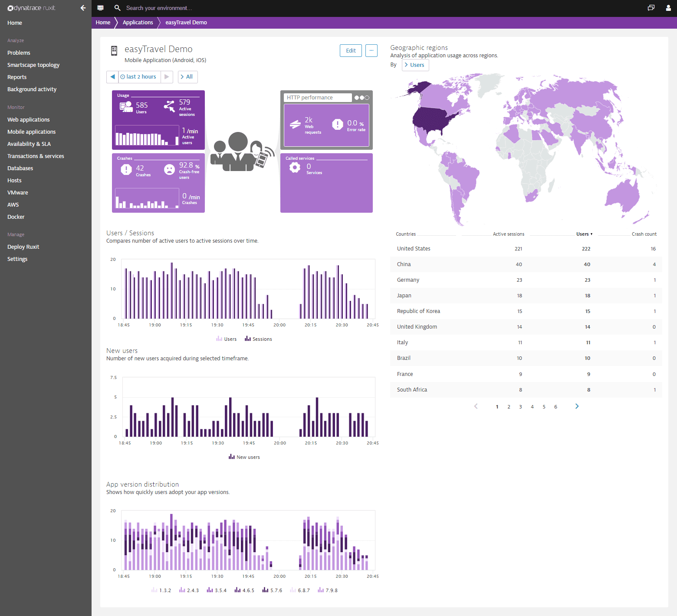Viewport: 677px width, 616px height.
Task: Go to previous countries page arrow
Action: point(476,406)
